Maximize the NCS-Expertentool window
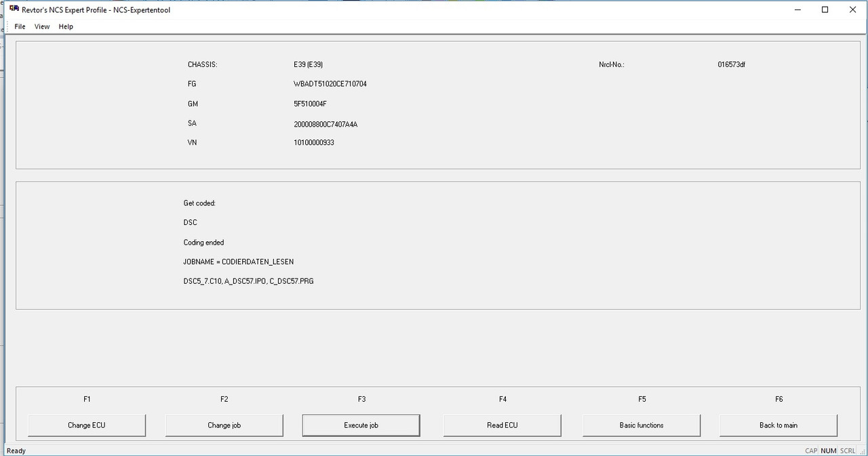Screen dimensions: 868x456 [825, 9]
